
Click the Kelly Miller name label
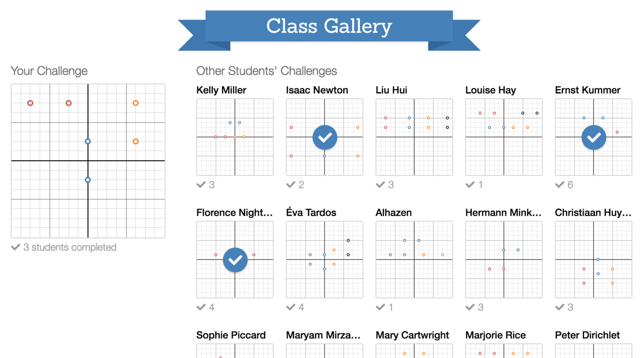coord(221,90)
